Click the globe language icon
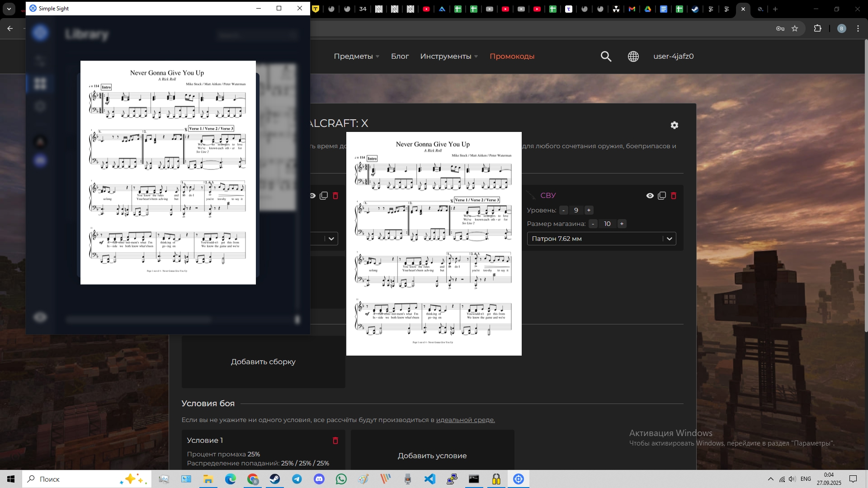Screen dimensions: 868x488 633,56
